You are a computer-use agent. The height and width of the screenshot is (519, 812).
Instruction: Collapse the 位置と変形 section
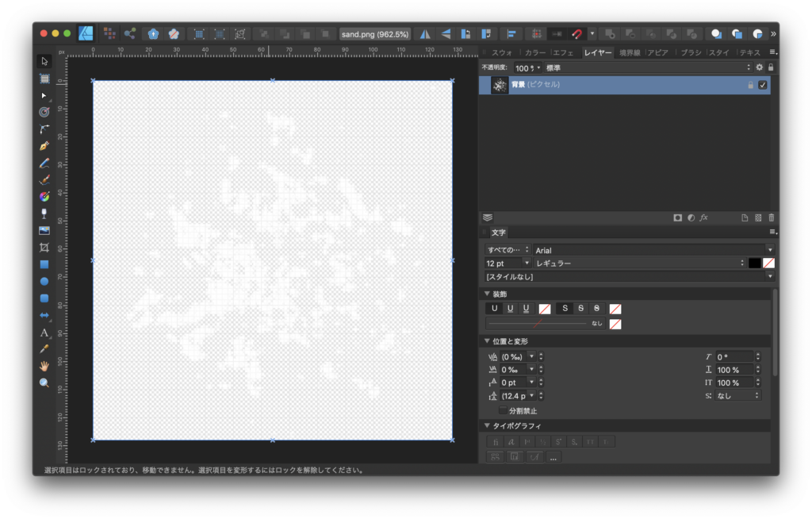[x=488, y=341]
